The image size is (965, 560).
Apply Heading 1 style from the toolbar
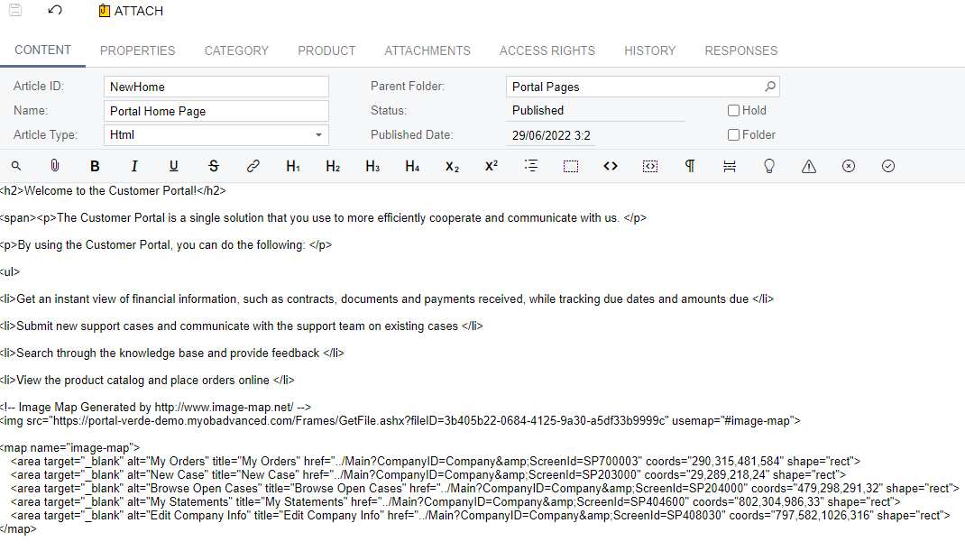click(x=292, y=165)
